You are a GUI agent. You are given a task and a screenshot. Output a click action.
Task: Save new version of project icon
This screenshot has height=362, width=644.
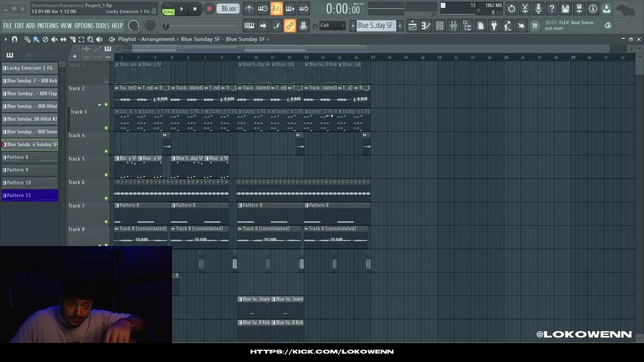pyautogui.click(x=579, y=9)
